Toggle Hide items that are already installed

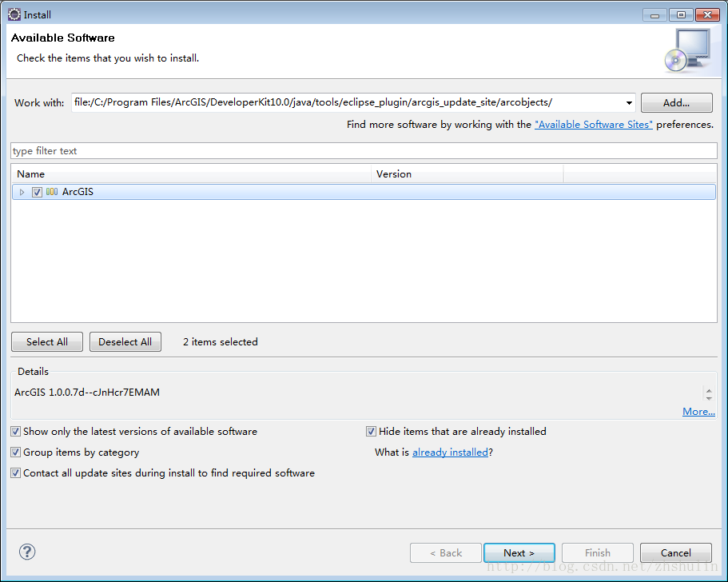pos(371,432)
